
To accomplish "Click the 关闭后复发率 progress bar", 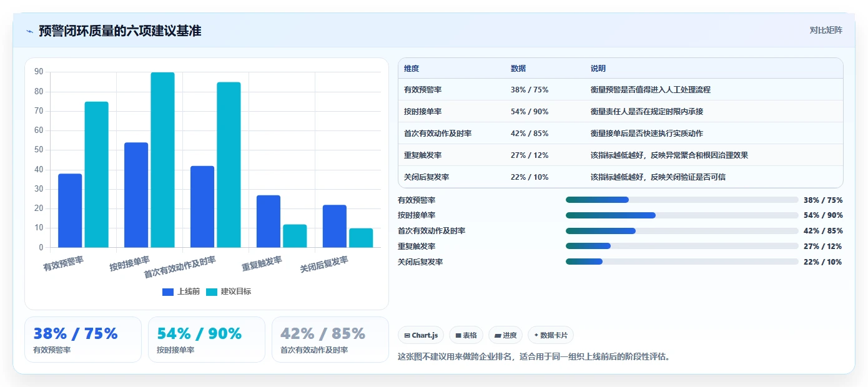I will point(682,262).
